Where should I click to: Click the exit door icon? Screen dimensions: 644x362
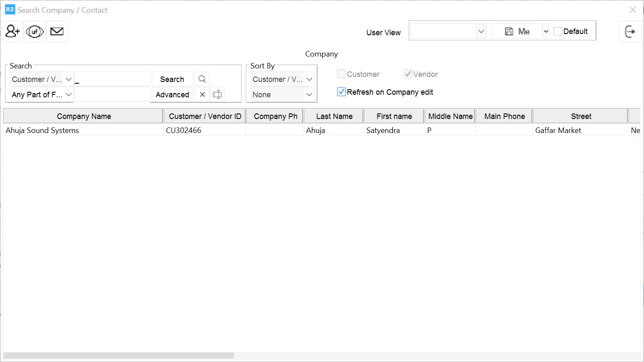tap(630, 31)
